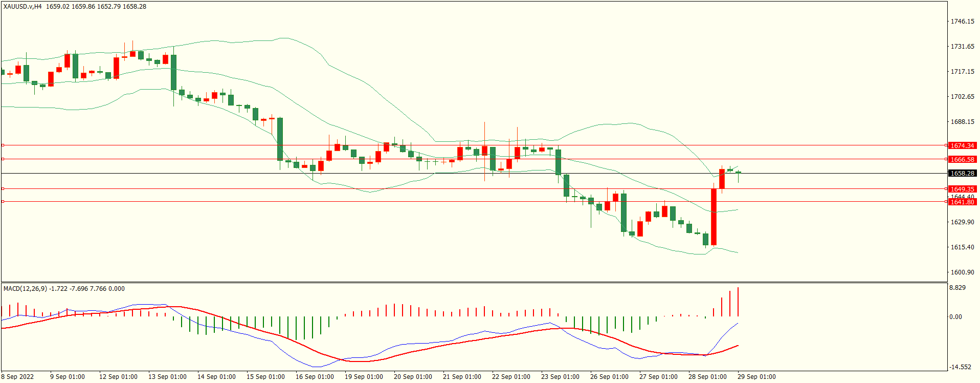Select the 1666.58 red price label
Screen dimensions: 980x383
[962, 160]
